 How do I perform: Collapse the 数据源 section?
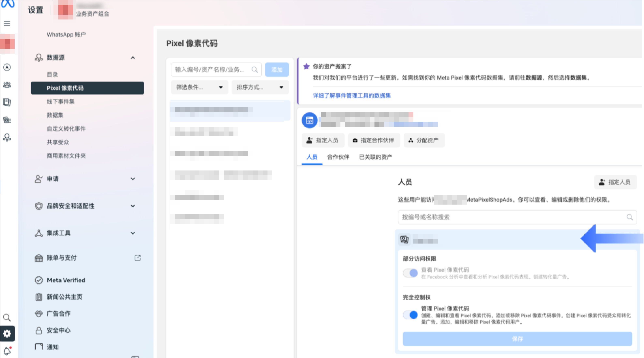point(133,58)
